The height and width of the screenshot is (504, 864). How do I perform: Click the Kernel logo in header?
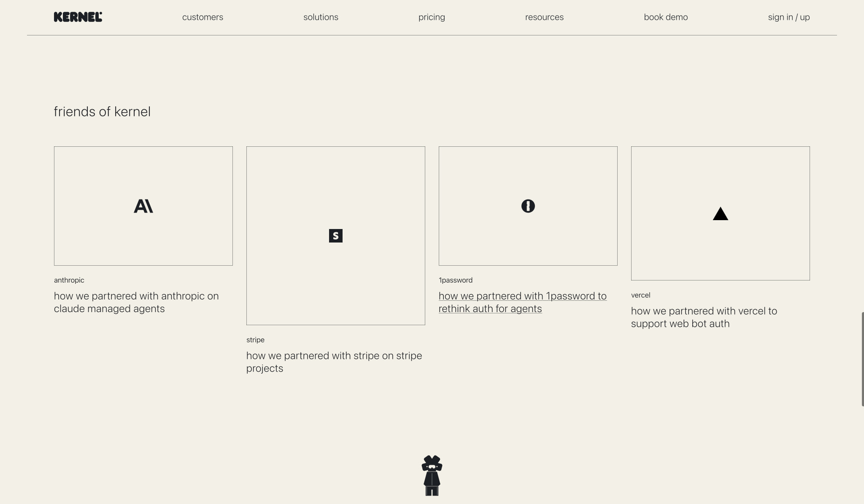coord(78,17)
